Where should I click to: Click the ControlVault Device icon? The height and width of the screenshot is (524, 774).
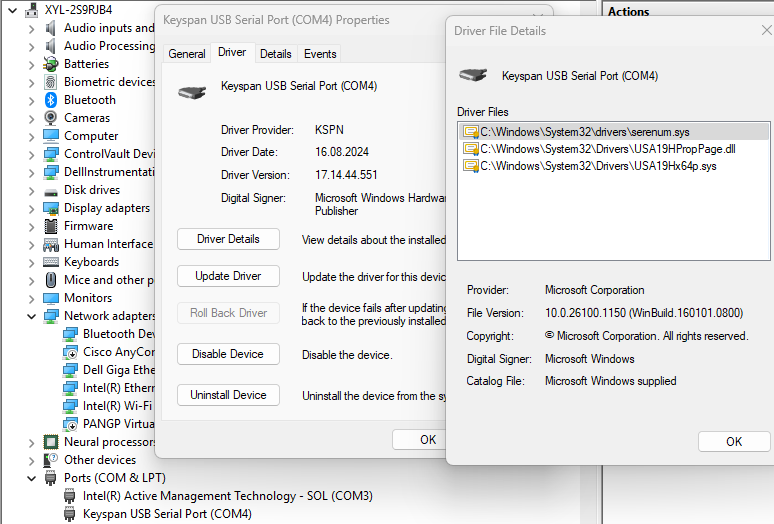click(x=50, y=154)
